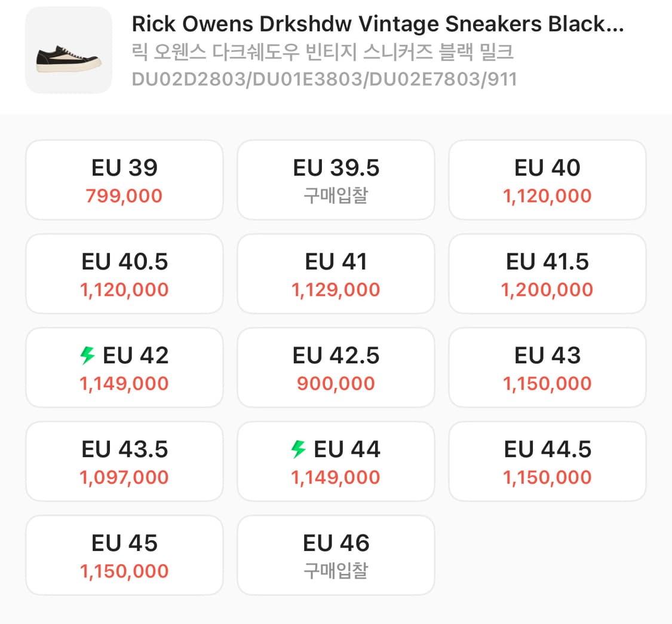Open the Rick Owens Drkshdw product title

(x=378, y=24)
